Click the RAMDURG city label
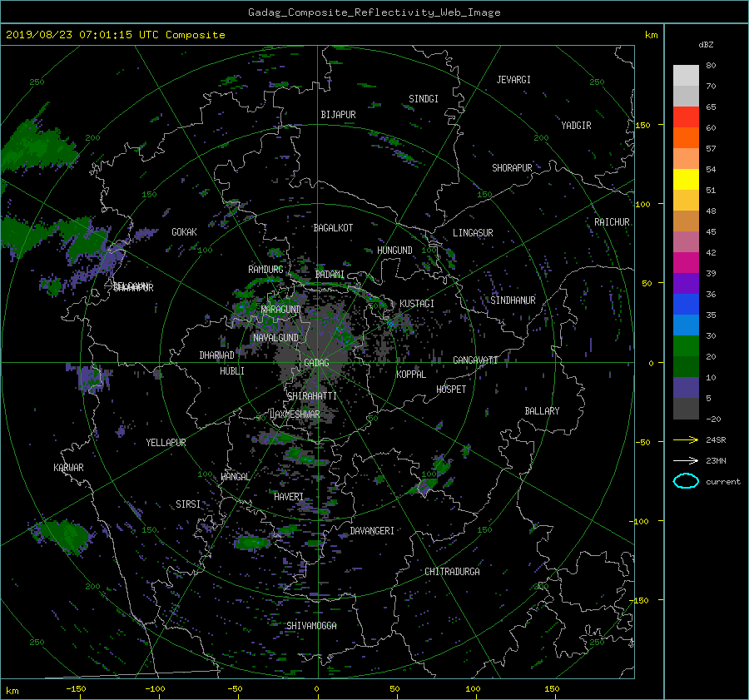749x700 pixels. click(x=265, y=270)
